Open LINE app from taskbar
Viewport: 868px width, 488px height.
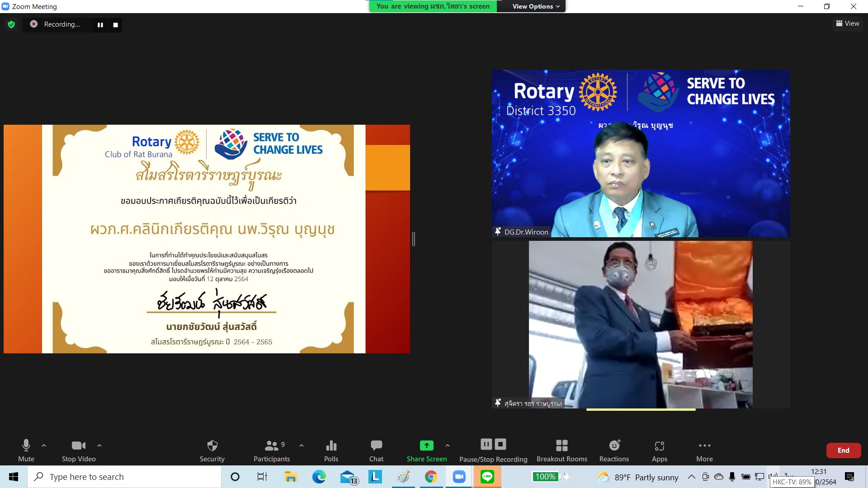pyautogui.click(x=487, y=477)
